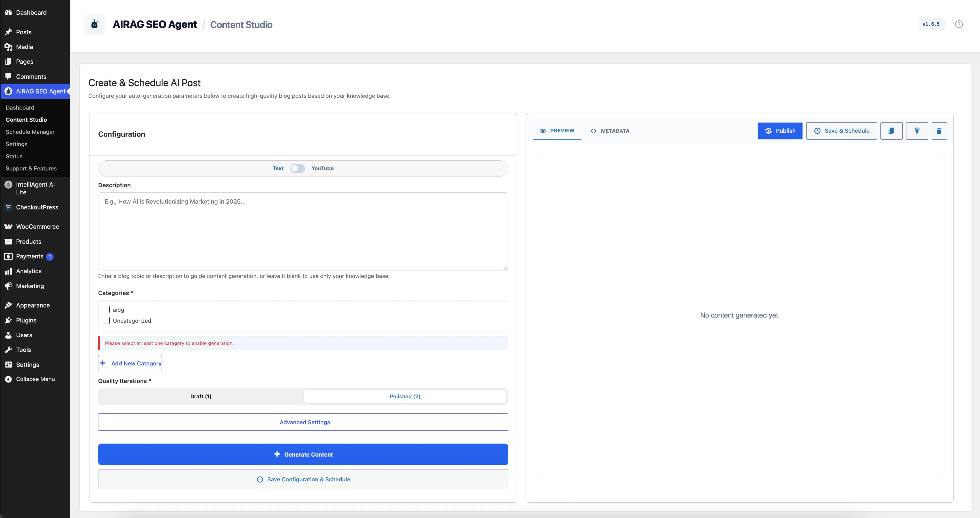Open Support & Features submenu item
980x518 pixels.
click(31, 168)
